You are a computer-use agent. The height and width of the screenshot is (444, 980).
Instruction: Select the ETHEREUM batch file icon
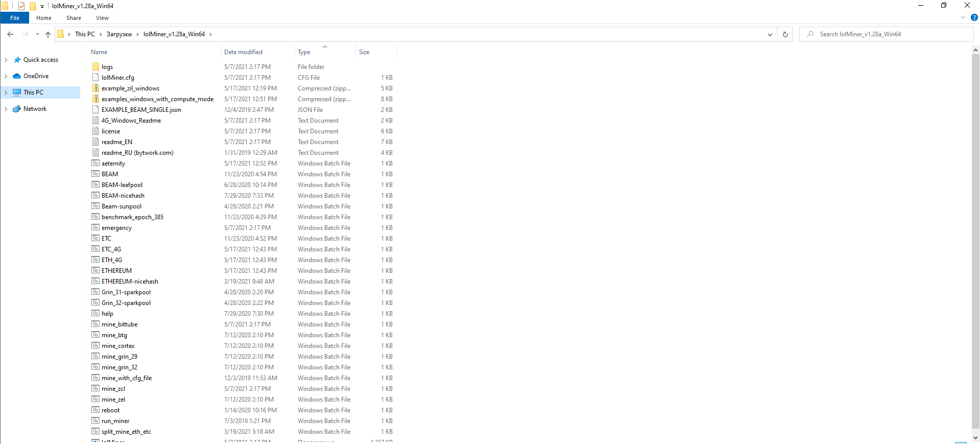tap(95, 270)
